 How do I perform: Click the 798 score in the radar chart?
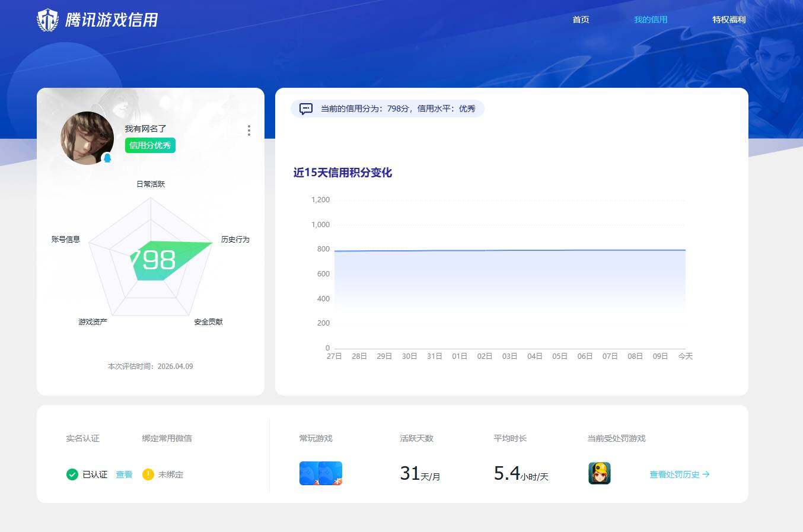153,259
